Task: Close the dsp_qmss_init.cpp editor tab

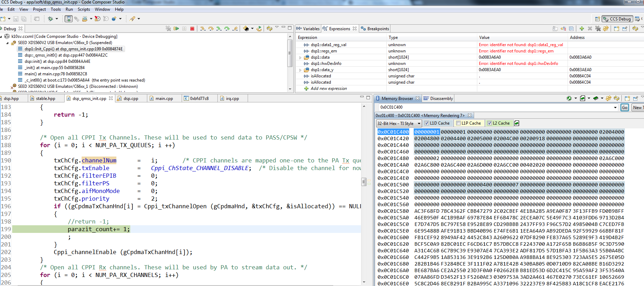Action: tap(111, 99)
